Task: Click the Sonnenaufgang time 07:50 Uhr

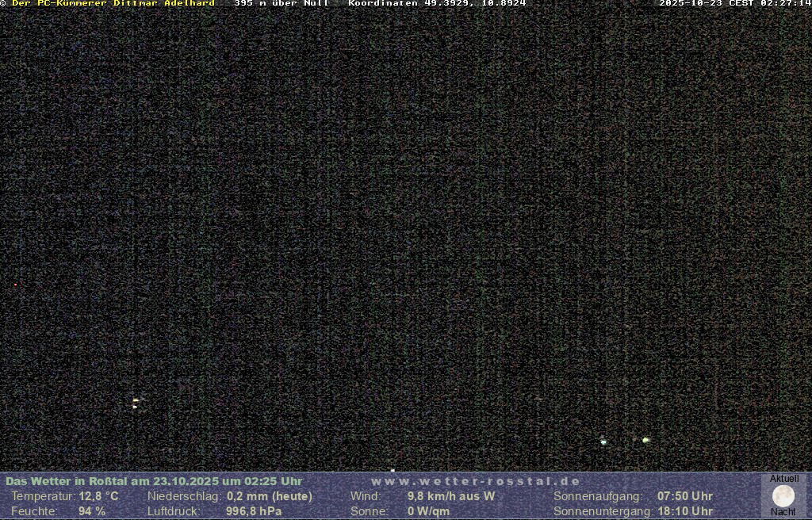Action: click(684, 496)
